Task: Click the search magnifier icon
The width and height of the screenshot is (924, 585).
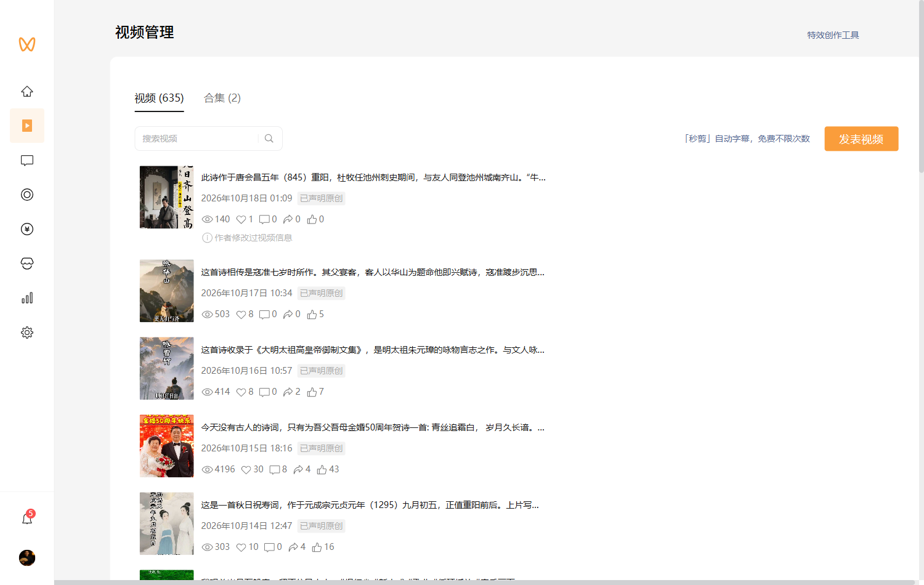Action: click(269, 139)
